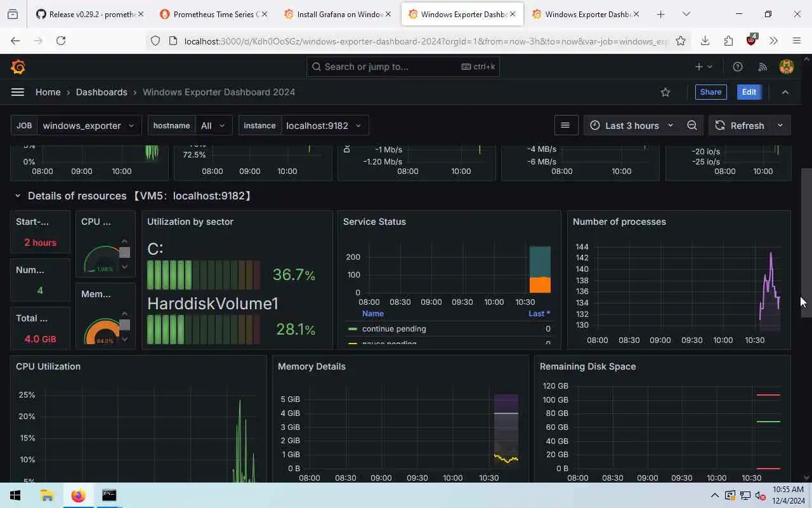Open the news RSS feed icon

[763, 67]
